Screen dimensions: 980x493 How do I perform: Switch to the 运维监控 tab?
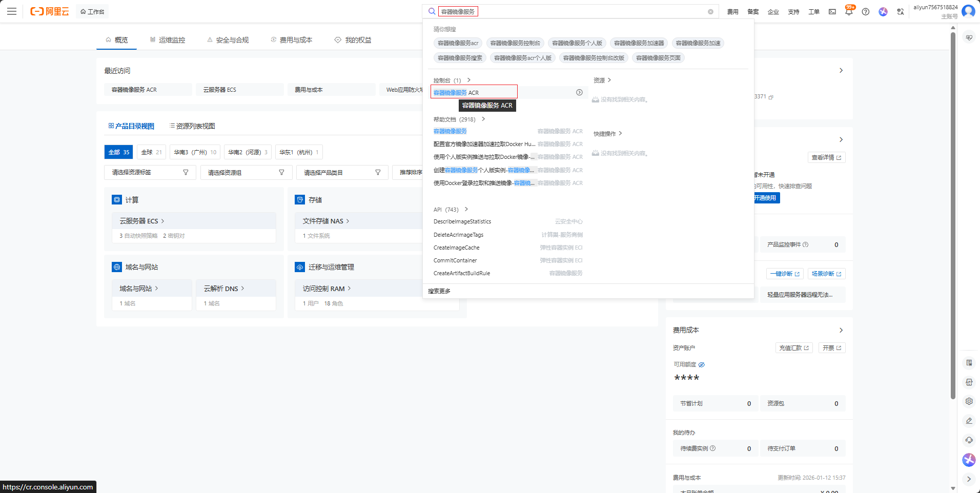click(168, 40)
